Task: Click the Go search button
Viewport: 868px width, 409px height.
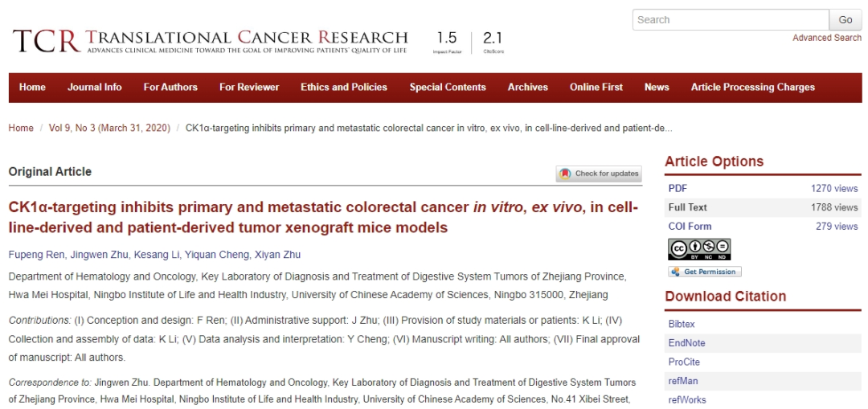Action: (845, 20)
